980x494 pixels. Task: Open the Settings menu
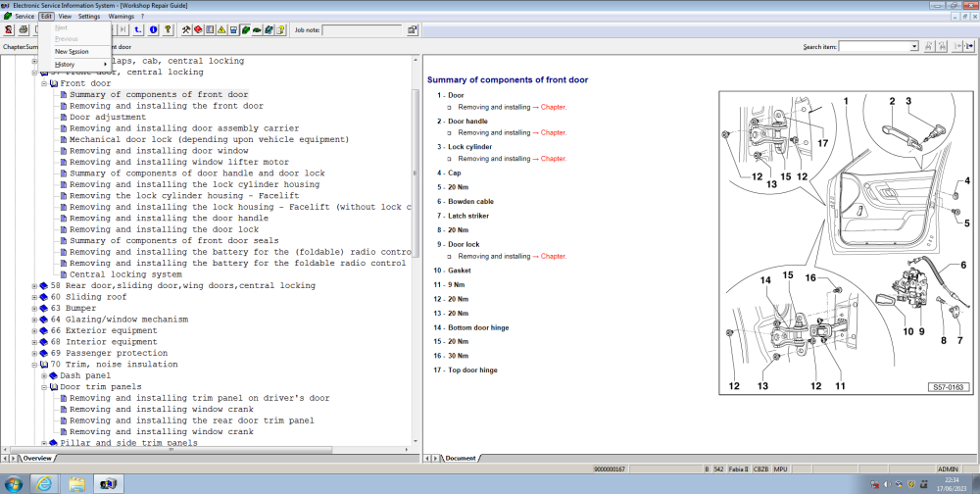[x=89, y=17]
